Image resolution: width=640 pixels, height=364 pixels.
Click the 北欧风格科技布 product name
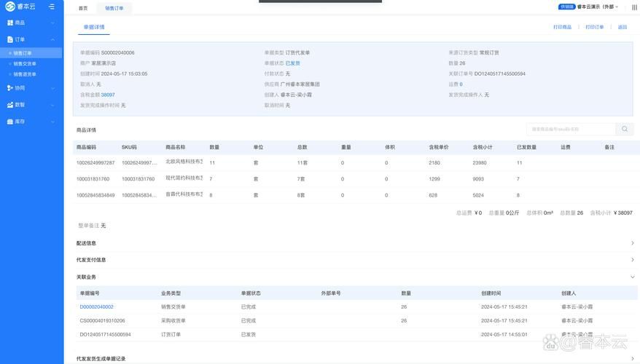click(x=184, y=162)
